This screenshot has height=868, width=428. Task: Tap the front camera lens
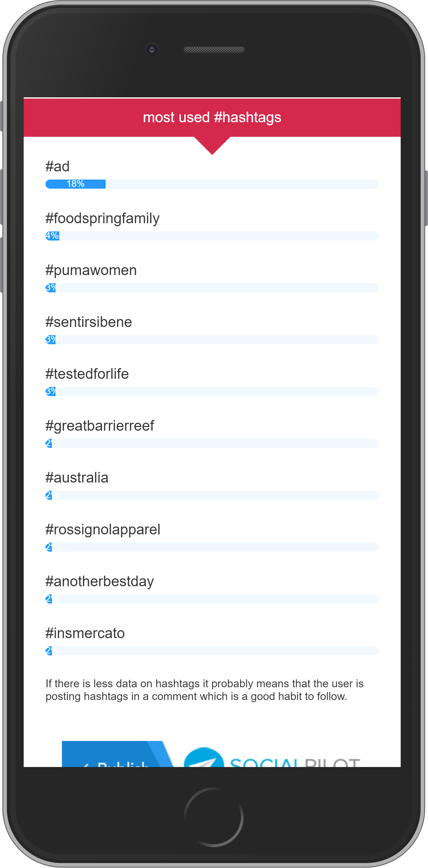(x=152, y=49)
